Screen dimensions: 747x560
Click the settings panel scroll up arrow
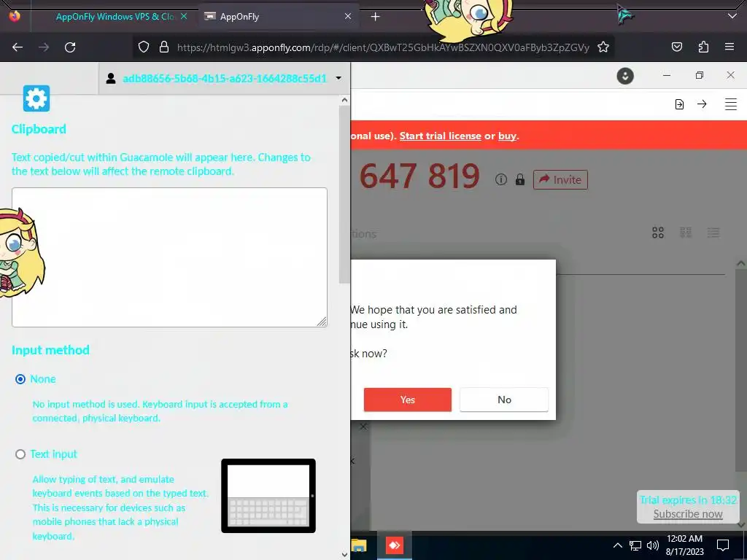tap(344, 100)
